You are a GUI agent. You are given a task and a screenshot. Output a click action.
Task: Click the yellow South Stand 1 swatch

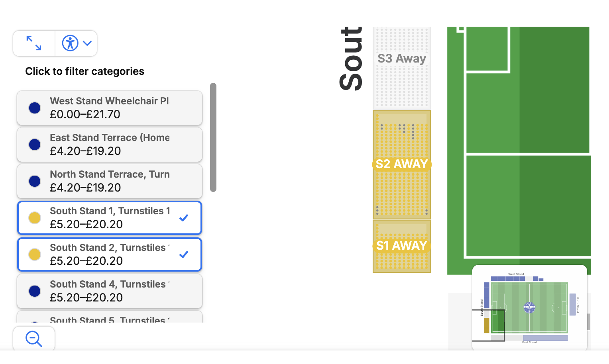[35, 218]
